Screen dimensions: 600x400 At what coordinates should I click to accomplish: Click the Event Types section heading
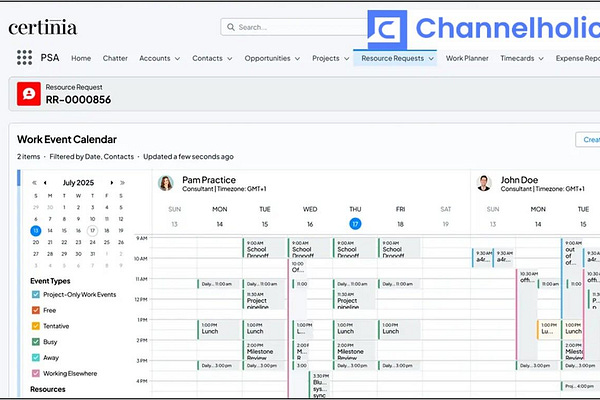click(50, 281)
